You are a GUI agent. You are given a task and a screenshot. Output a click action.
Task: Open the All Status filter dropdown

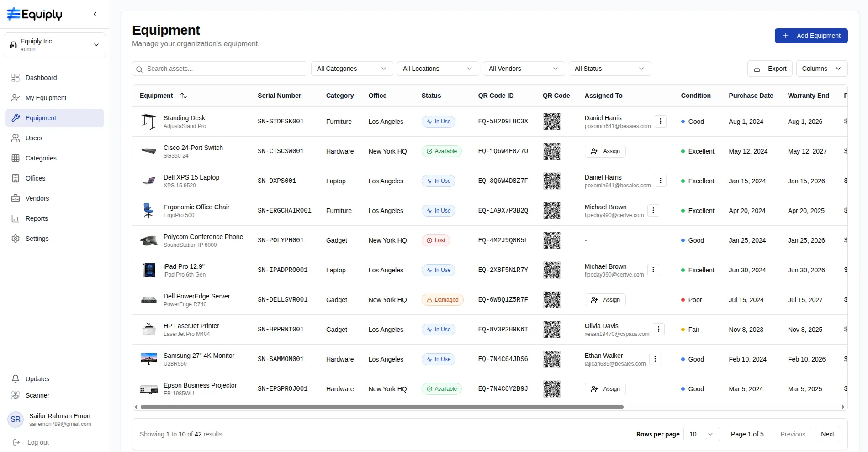tap(609, 69)
